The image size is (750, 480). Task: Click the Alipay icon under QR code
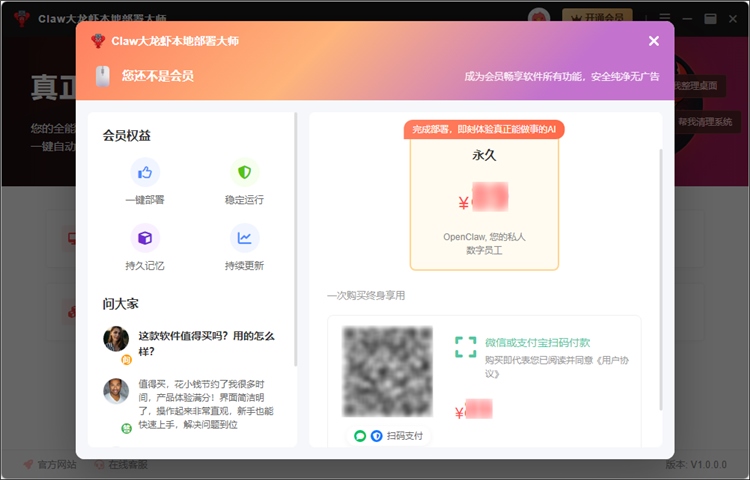[x=376, y=436]
